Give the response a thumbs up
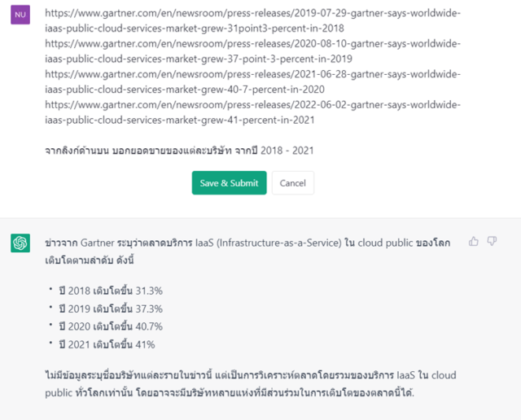 [x=474, y=241]
